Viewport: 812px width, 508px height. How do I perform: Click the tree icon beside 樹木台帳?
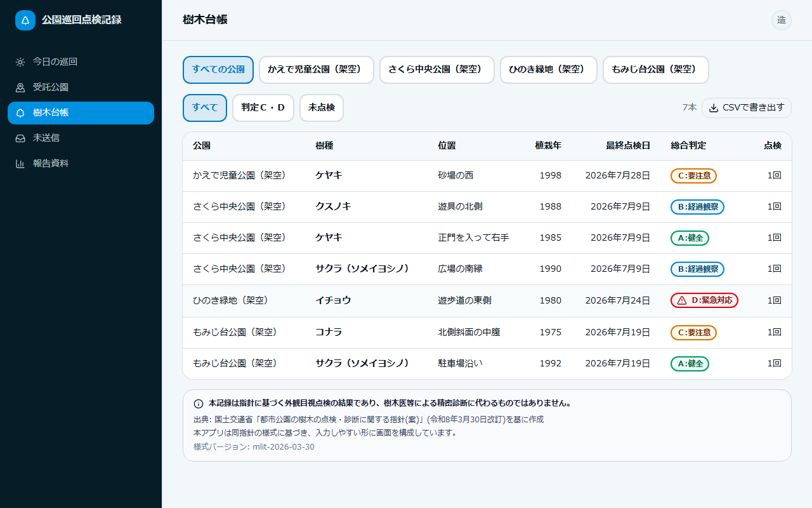tap(20, 113)
